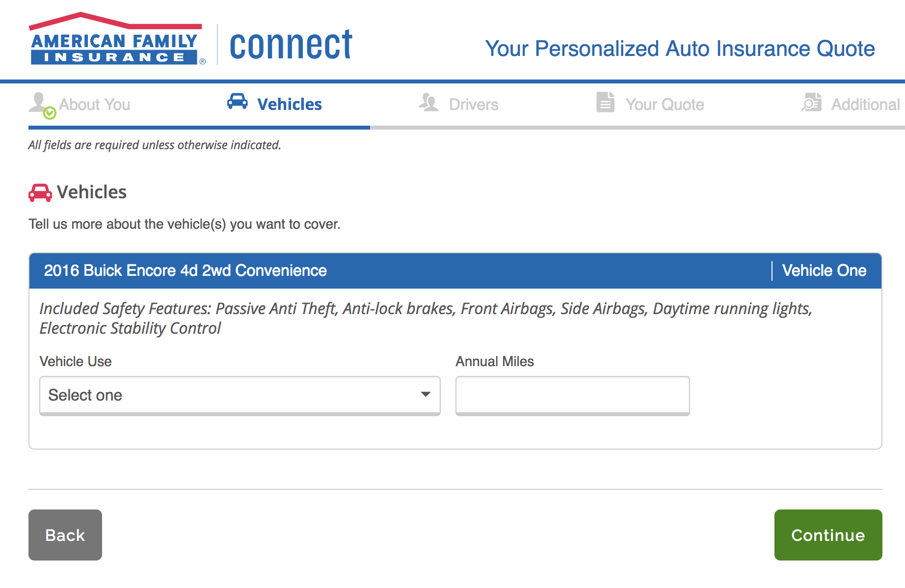Click the Additional step icon
This screenshot has width=905, height=588.
coord(812,102)
